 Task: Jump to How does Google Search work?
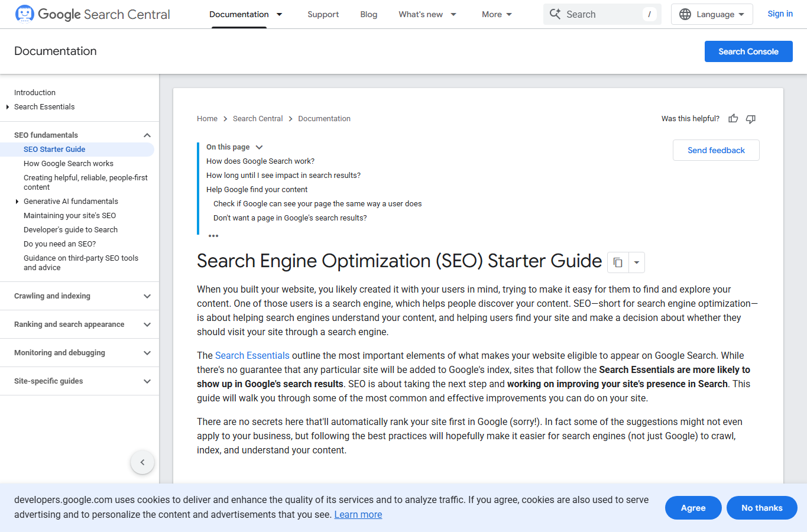tap(260, 161)
